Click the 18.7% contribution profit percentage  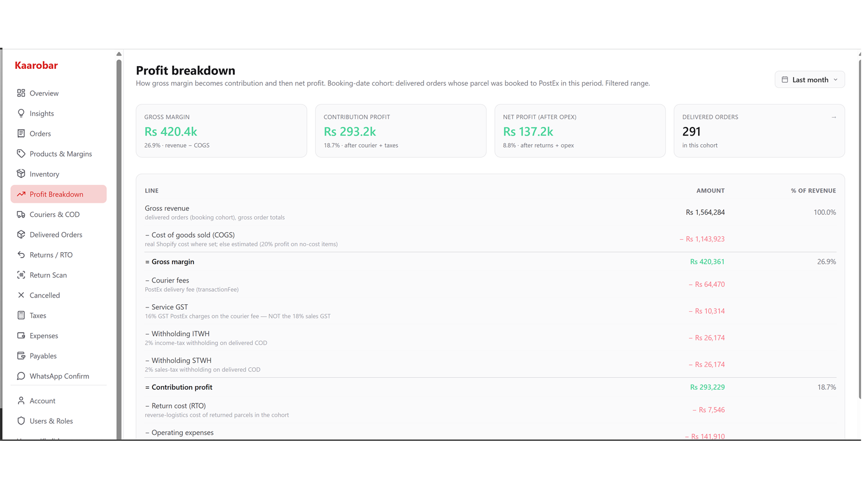827,387
